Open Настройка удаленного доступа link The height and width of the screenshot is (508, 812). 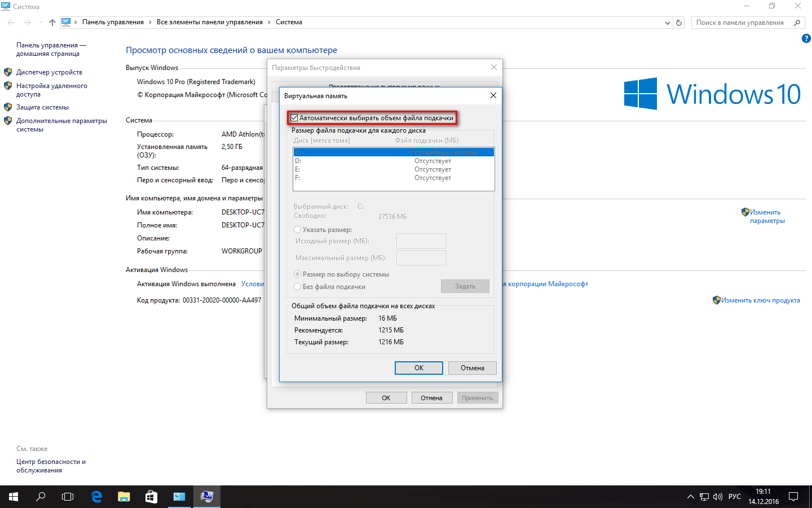coord(52,90)
